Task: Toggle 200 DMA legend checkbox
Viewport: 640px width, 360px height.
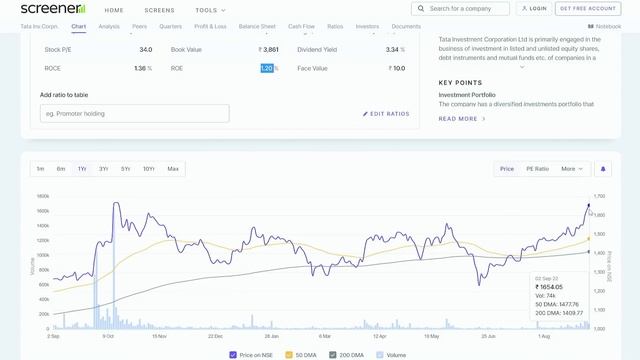Action: tap(333, 355)
